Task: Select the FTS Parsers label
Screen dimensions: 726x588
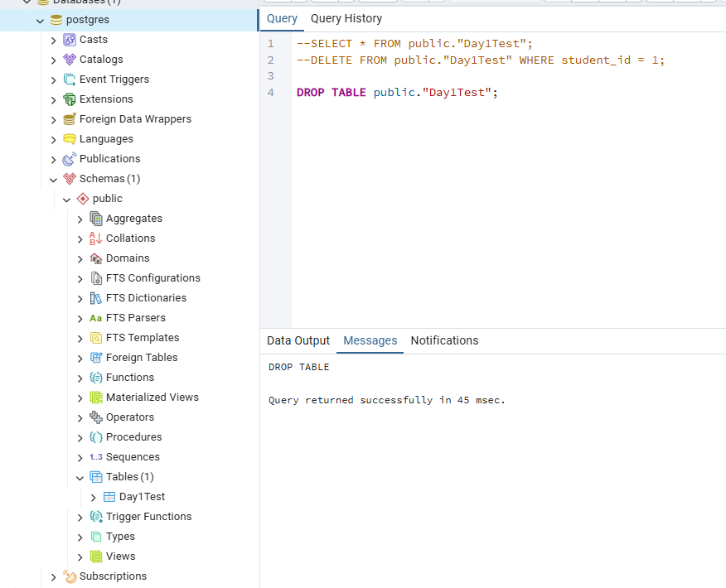Action: click(136, 318)
